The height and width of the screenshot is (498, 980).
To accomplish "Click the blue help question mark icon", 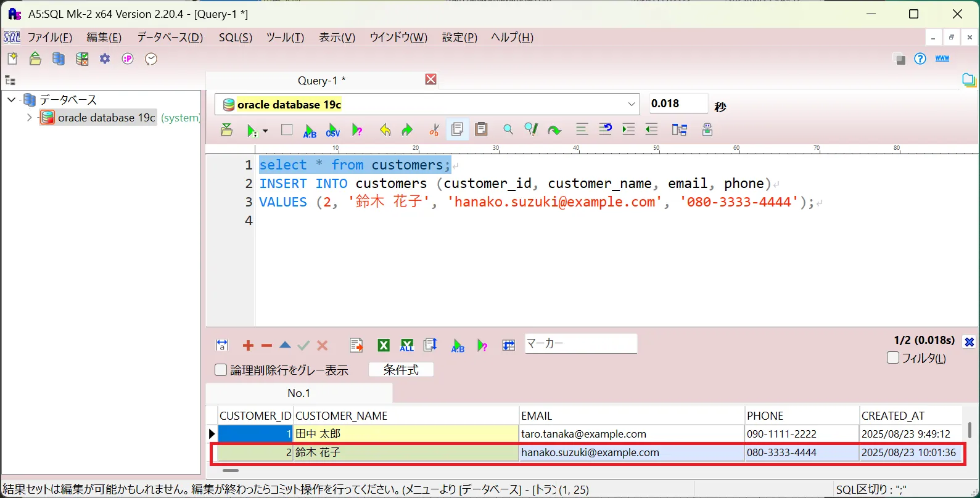I will [x=920, y=59].
